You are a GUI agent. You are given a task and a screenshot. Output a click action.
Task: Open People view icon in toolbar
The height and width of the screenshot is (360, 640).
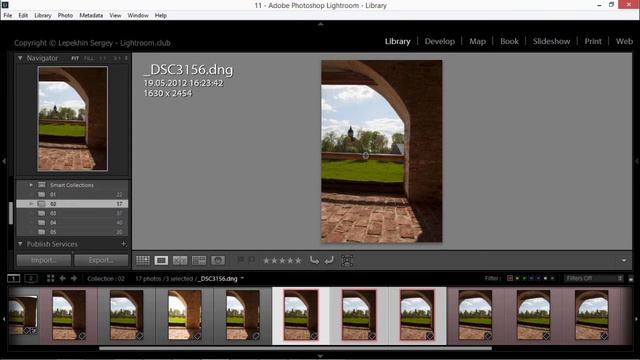(218, 260)
